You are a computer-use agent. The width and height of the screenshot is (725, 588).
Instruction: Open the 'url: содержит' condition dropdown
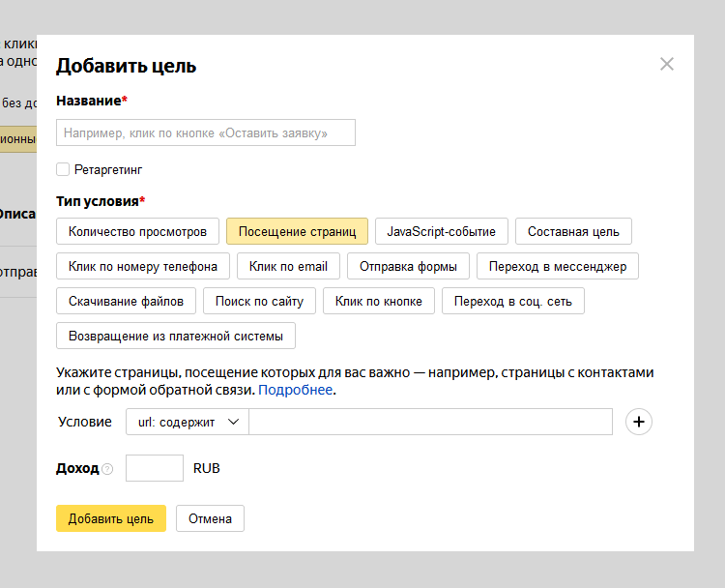coord(187,422)
